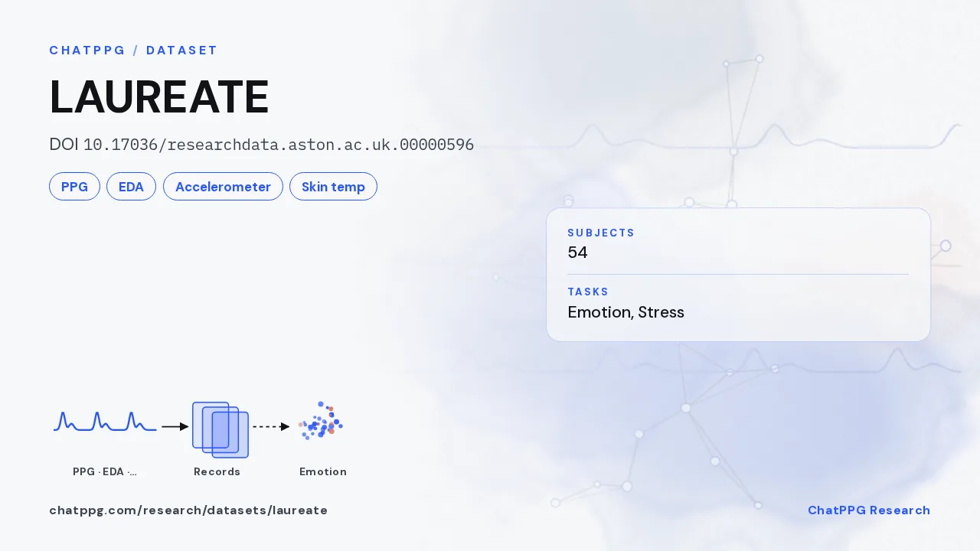Click the dashed arrow pointing to Emotion
Screen dimensions: 980x551
(271, 427)
